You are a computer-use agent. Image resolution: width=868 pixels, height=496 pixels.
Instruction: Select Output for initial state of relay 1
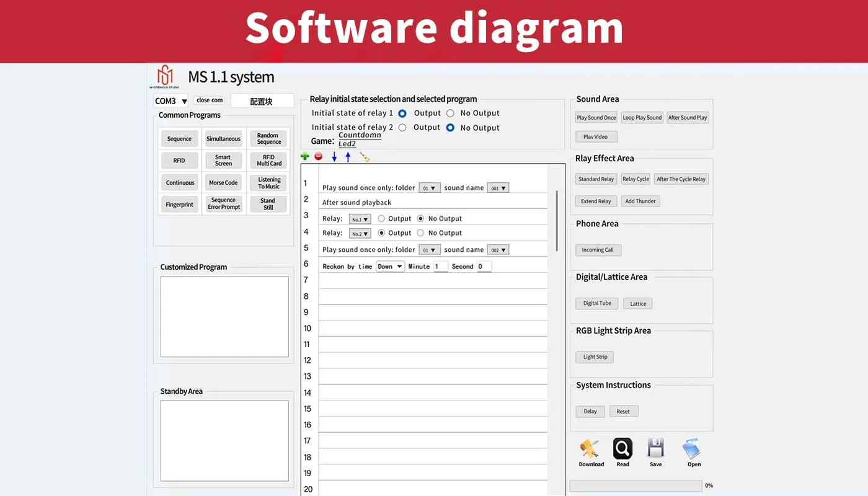click(x=402, y=113)
